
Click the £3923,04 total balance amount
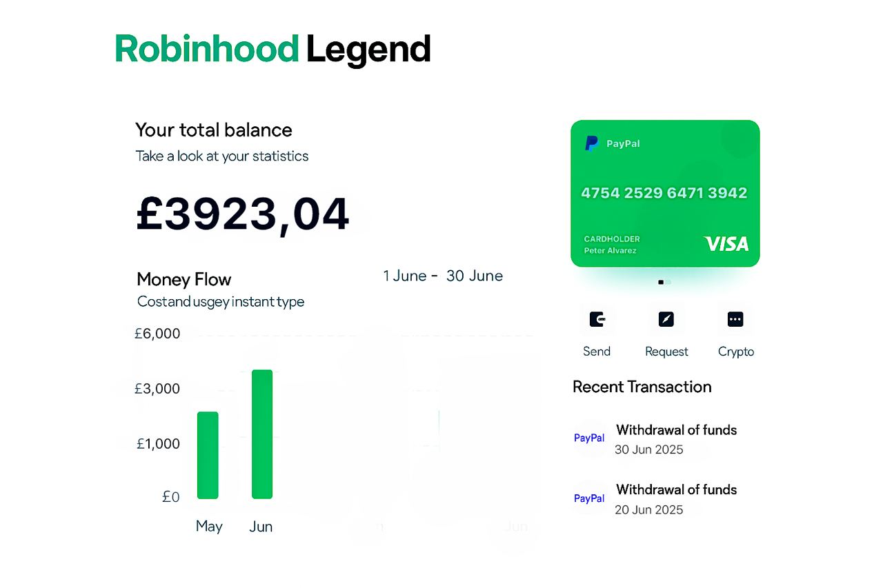click(x=243, y=214)
